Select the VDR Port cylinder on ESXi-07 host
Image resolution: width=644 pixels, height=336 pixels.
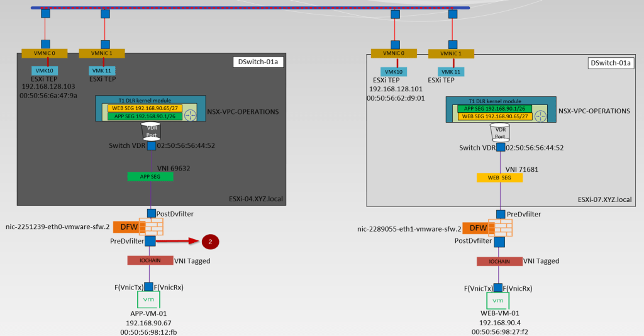pyautogui.click(x=501, y=132)
